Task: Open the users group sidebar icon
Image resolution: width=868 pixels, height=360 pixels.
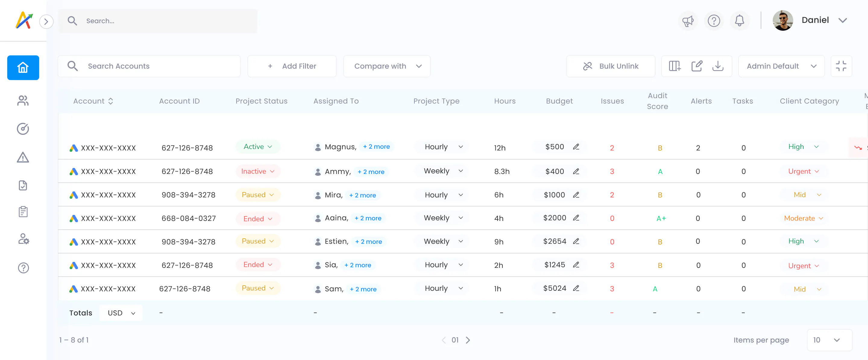Action: tap(23, 100)
